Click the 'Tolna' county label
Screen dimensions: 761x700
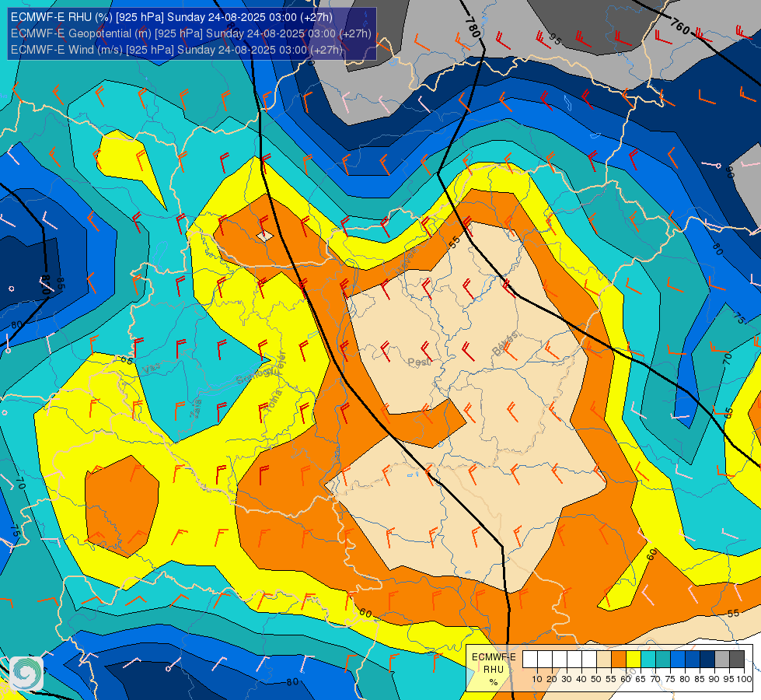[274, 401]
